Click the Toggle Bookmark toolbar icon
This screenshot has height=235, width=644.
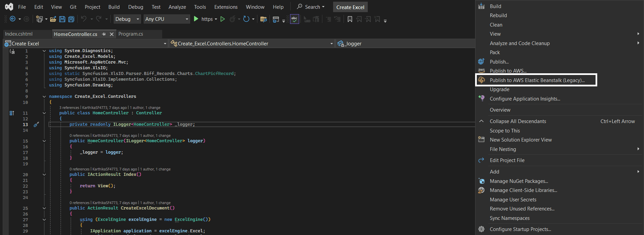350,19
